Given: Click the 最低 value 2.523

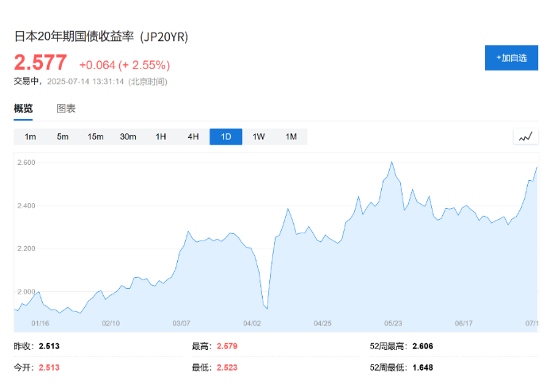Looking at the screenshot, I should pyautogui.click(x=227, y=367).
